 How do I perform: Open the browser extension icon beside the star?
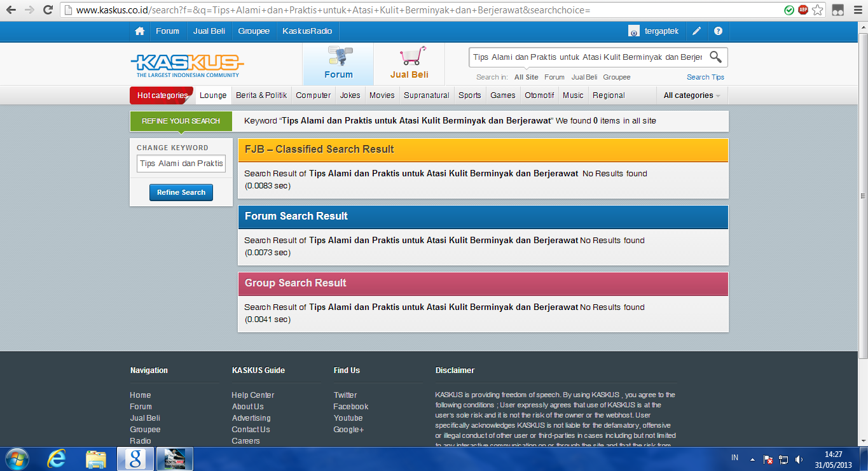[838, 10]
